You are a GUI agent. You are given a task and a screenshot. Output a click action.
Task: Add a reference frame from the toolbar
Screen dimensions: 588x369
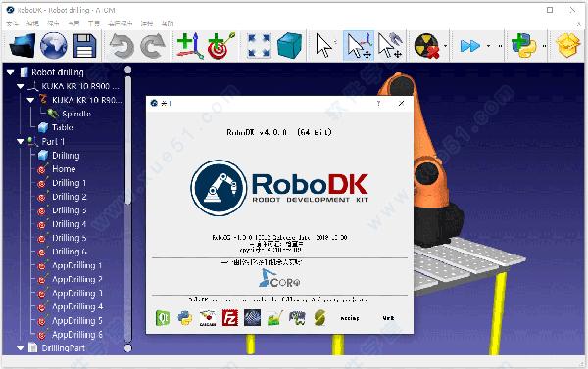[x=190, y=46]
